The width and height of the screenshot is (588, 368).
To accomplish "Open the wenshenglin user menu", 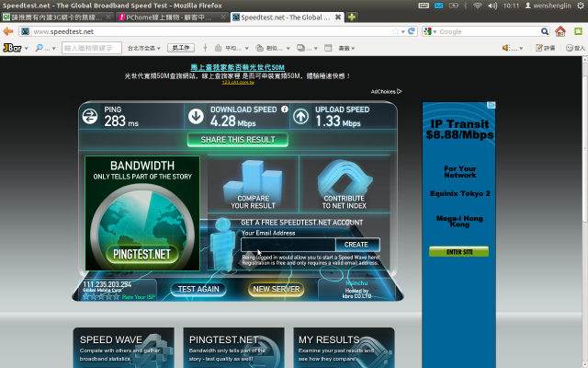I will click(548, 6).
